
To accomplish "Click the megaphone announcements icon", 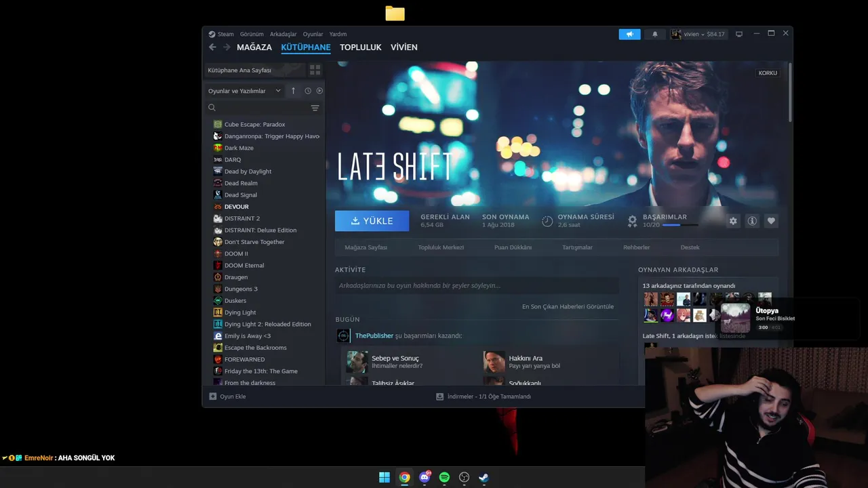I will pyautogui.click(x=629, y=34).
